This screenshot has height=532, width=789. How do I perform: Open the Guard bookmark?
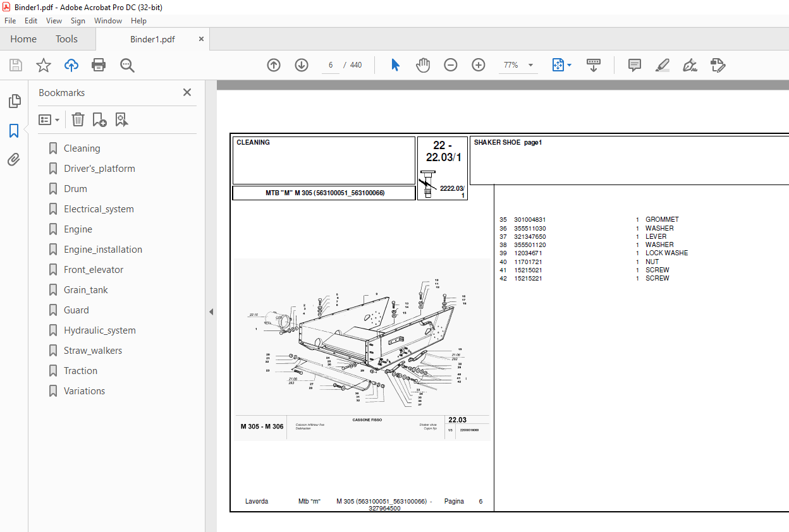tap(76, 310)
